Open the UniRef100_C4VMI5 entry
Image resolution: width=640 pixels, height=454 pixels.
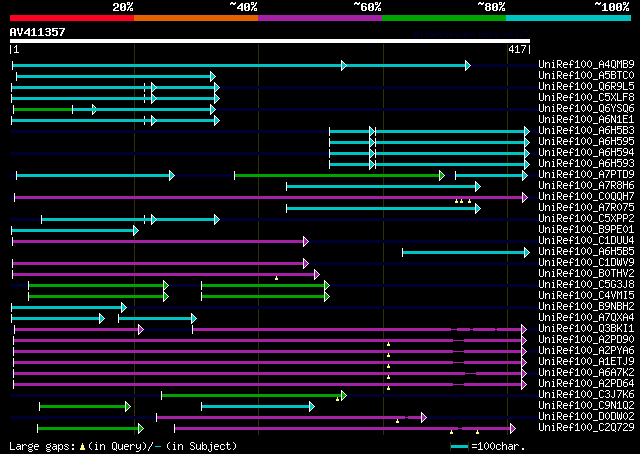point(586,296)
